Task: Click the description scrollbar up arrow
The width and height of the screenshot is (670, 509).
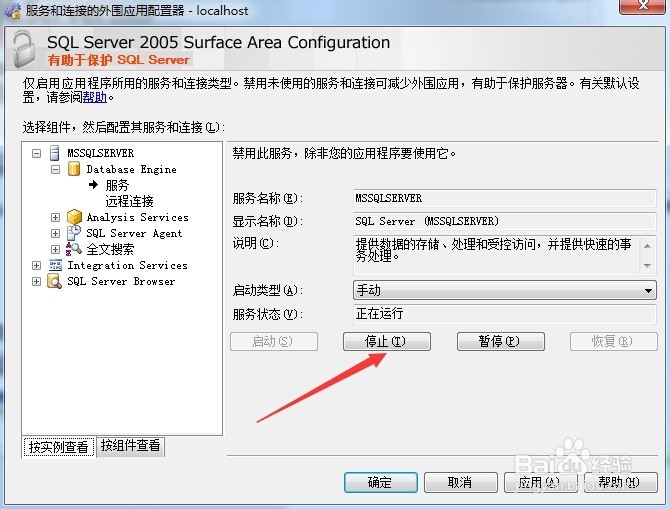Action: tap(647, 246)
